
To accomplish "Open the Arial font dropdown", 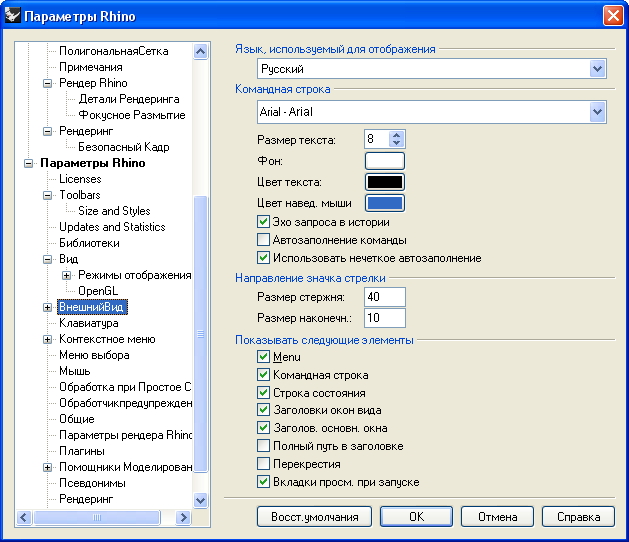I will 597,112.
